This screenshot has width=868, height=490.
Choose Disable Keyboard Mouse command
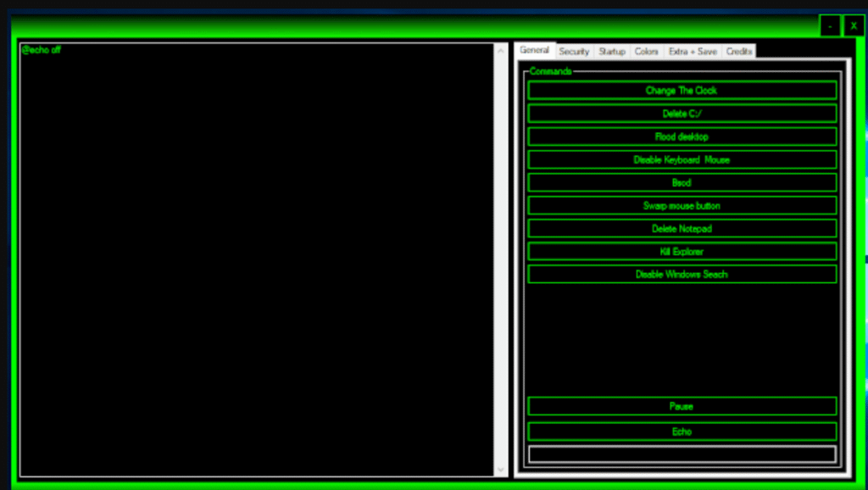tap(682, 159)
